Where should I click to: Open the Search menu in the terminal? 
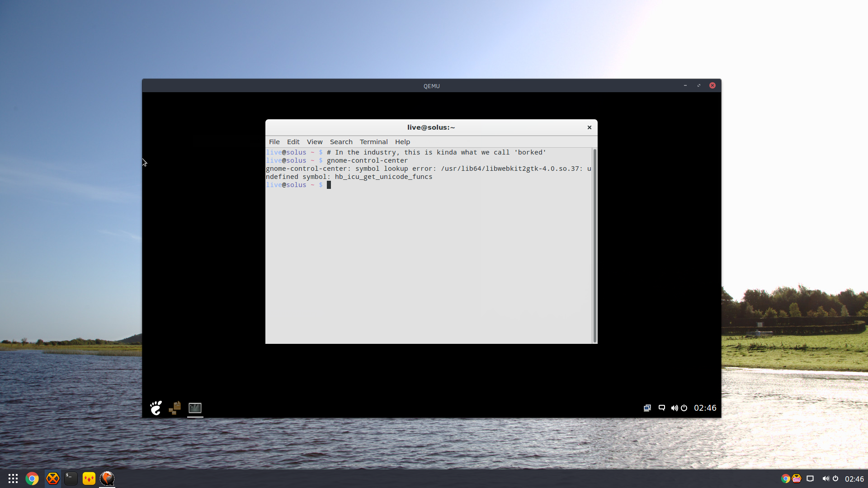click(341, 142)
